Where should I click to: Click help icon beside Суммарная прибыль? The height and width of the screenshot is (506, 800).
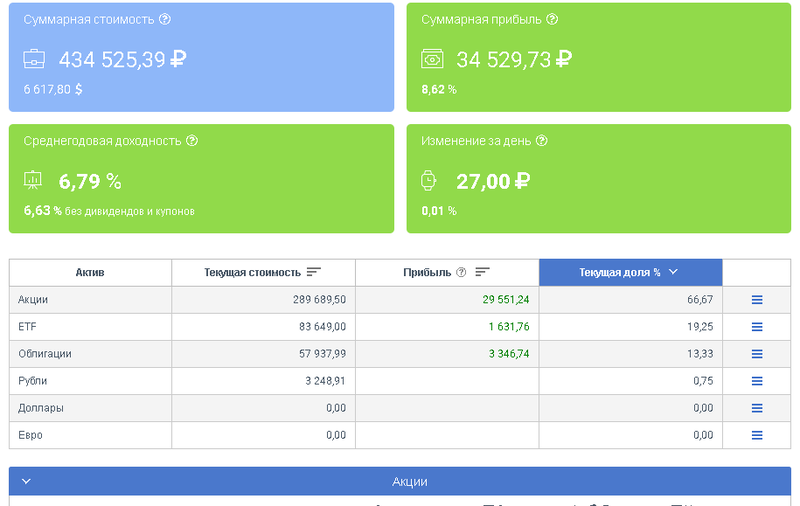click(x=552, y=20)
